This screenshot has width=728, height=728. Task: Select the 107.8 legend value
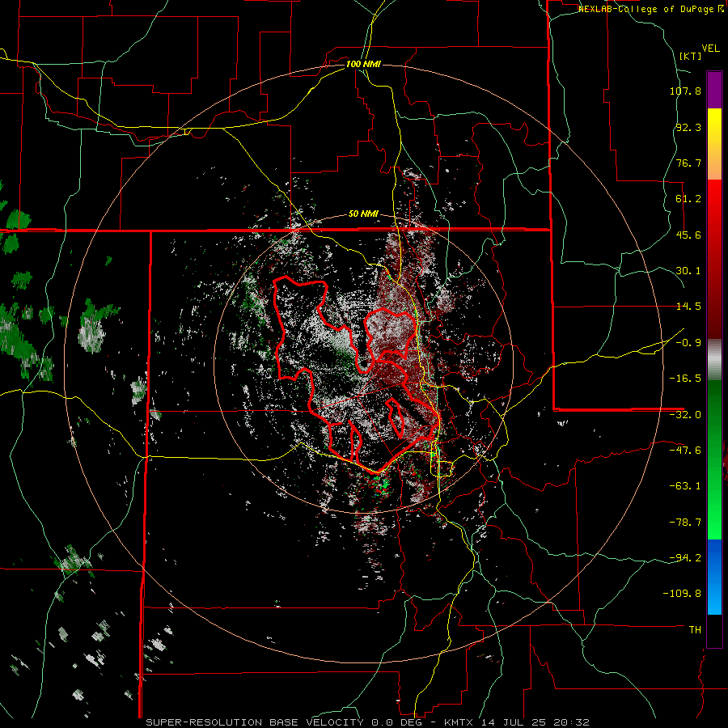coord(685,91)
